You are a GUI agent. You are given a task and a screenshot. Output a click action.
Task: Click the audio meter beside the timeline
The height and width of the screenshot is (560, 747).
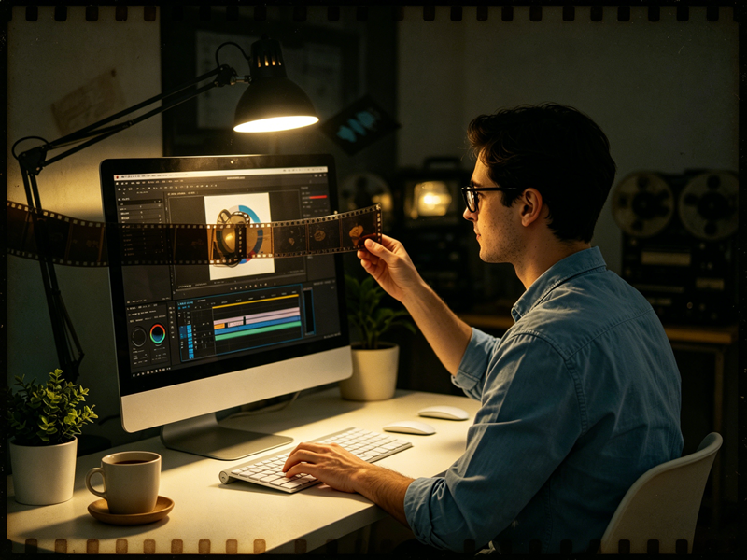(308, 312)
